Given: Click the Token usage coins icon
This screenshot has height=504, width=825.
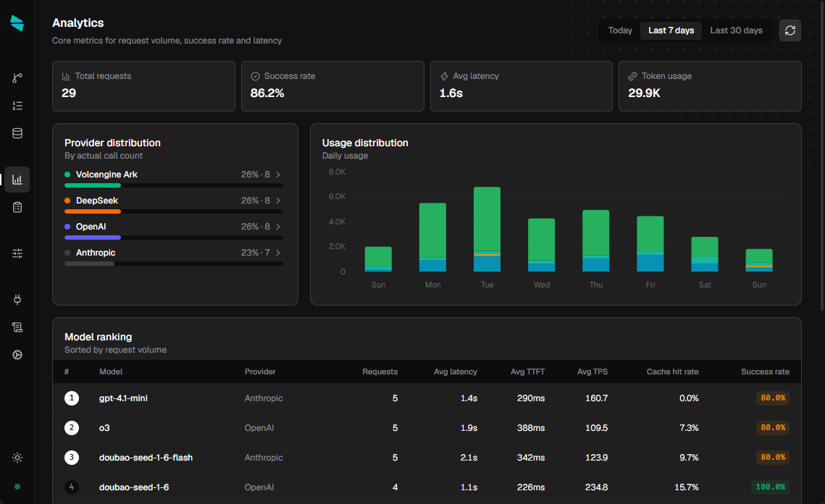Looking at the screenshot, I should [x=633, y=76].
